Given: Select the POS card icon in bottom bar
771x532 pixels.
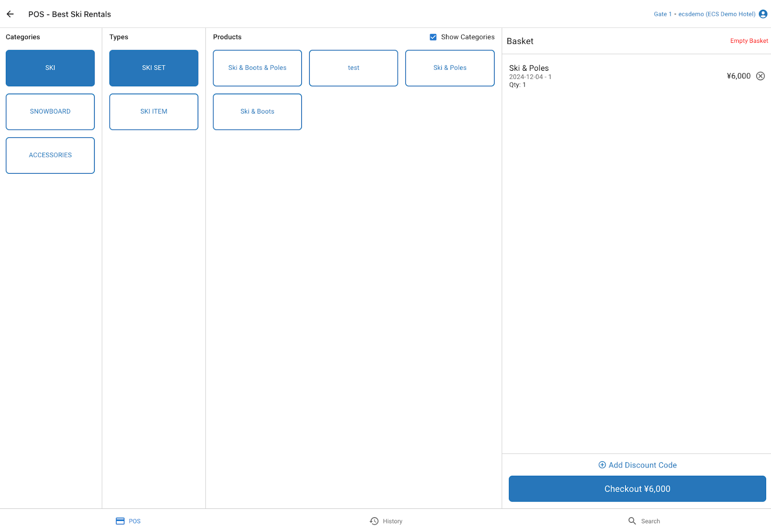Looking at the screenshot, I should tap(120, 520).
